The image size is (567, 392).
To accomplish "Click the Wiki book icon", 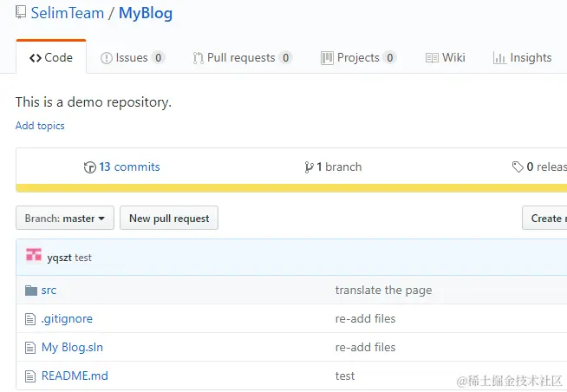I will pyautogui.click(x=432, y=58).
